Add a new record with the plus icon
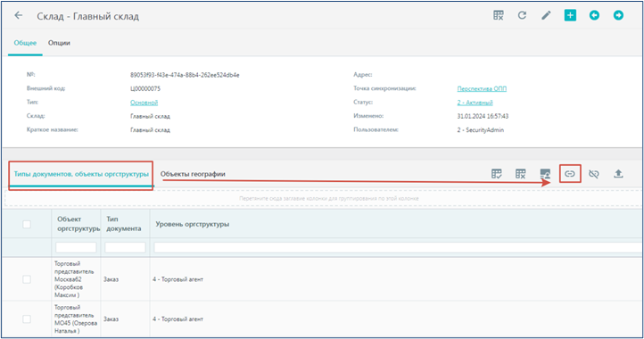The height and width of the screenshot is (339, 644). [570, 16]
